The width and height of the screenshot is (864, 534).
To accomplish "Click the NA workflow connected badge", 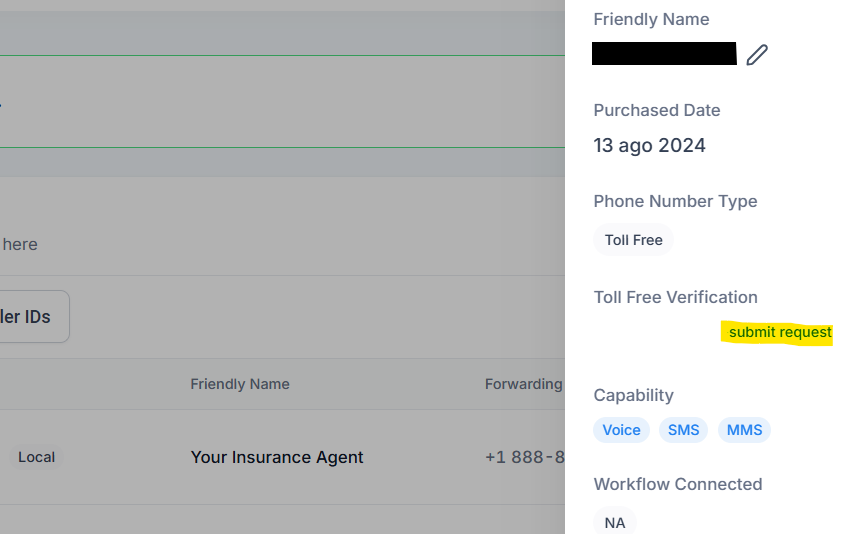I will [615, 522].
